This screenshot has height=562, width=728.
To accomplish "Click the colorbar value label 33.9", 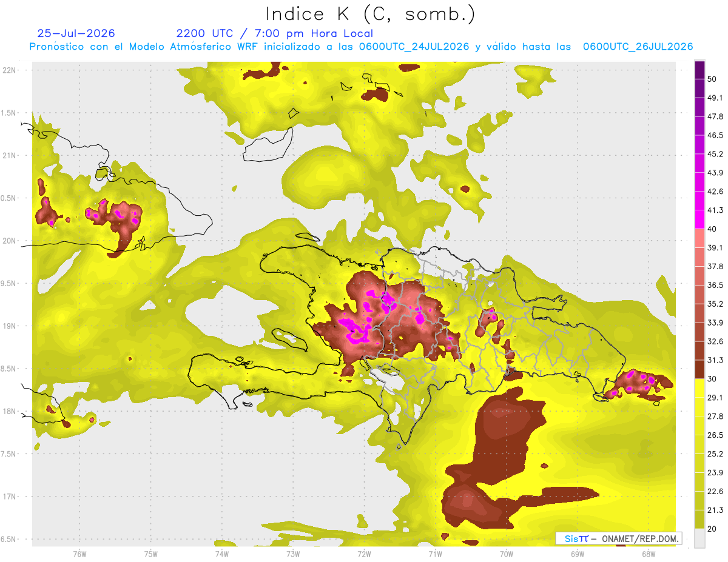I will pos(715,323).
